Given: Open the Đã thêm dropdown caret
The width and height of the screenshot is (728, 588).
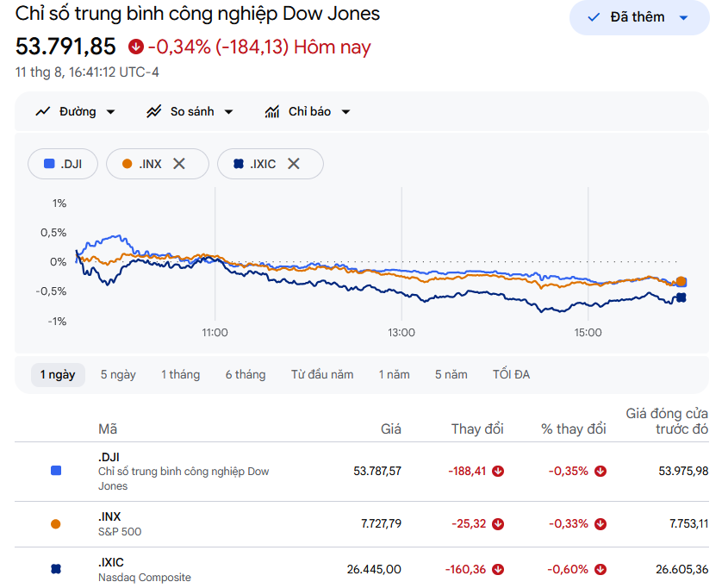Looking at the screenshot, I should 683,17.
